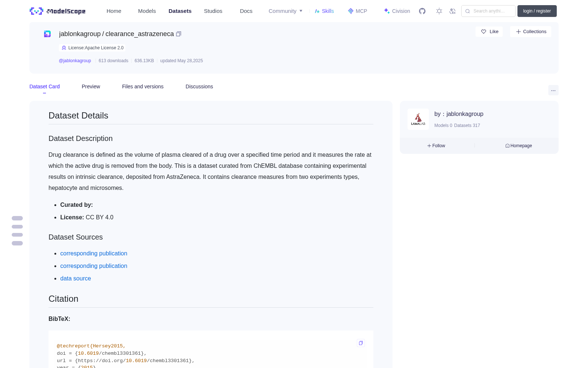Expand the Community dropdown menu
588x368 pixels.
click(x=286, y=11)
